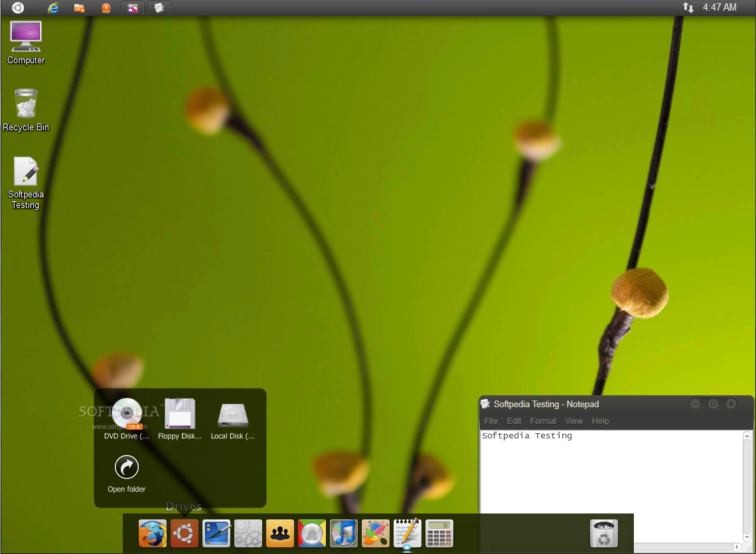Image resolution: width=756 pixels, height=554 pixels.
Task: Click the gears system settings dock icon
Action: click(248, 533)
